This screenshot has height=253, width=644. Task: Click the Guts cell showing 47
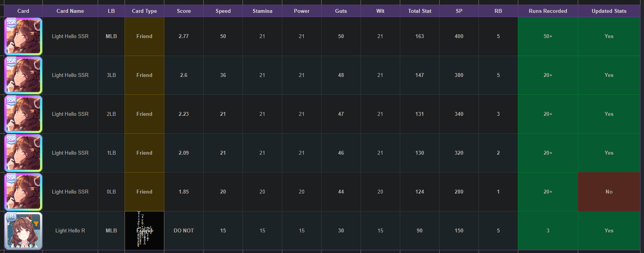tap(341, 114)
